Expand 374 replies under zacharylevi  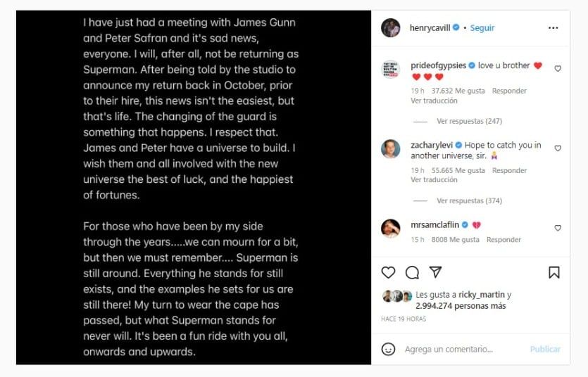pos(469,200)
